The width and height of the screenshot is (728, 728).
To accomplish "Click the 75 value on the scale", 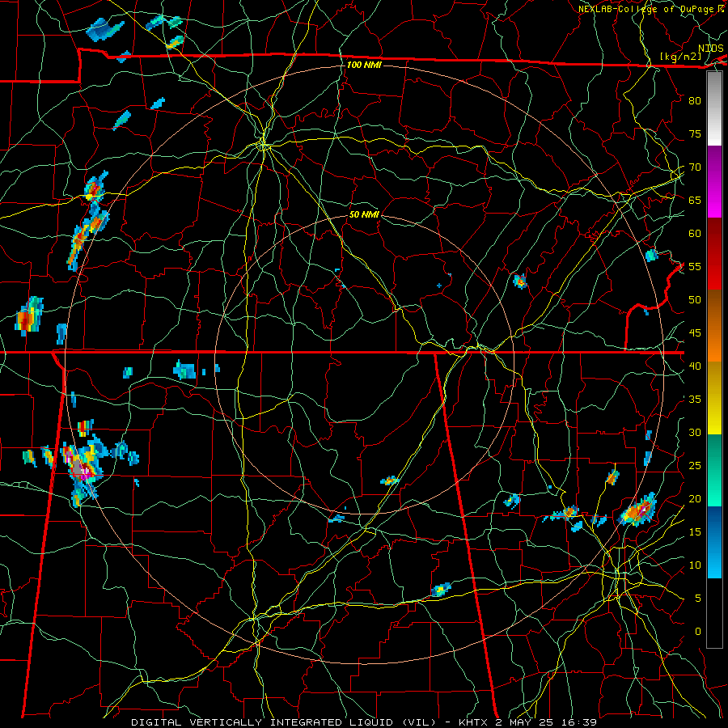I will (x=695, y=133).
